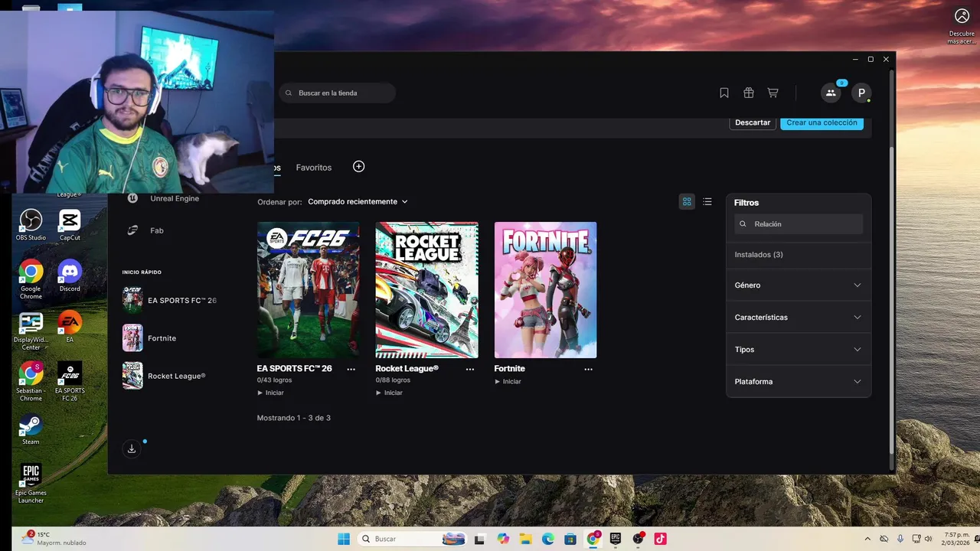The width and height of the screenshot is (980, 551).
Task: Click Iniciar under Rocket League
Action: point(390,393)
